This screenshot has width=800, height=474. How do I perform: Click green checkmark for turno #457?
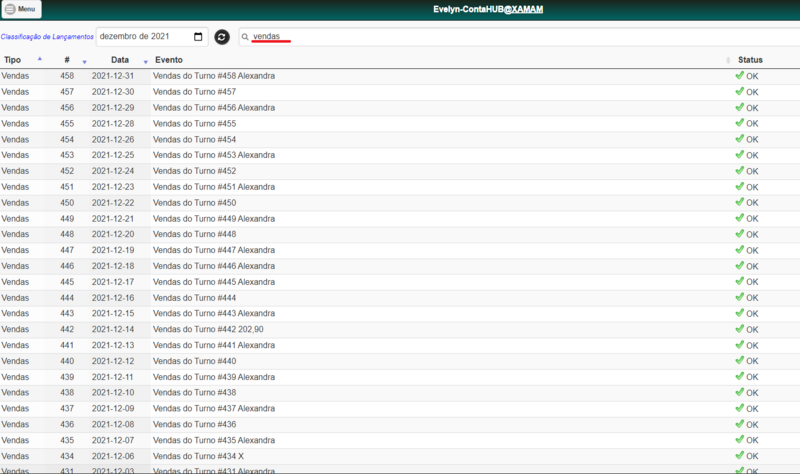click(740, 91)
